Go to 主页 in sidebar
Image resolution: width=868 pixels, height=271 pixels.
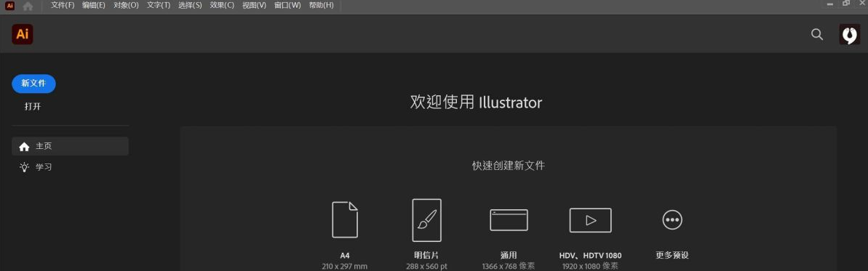(71, 147)
